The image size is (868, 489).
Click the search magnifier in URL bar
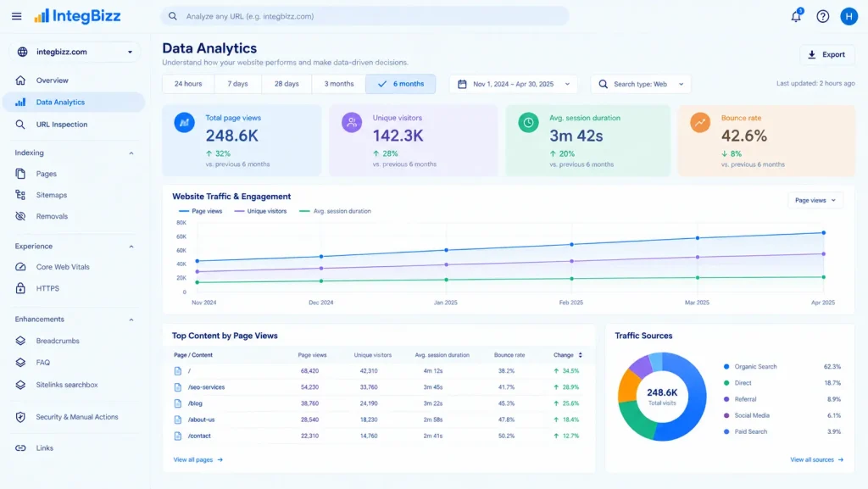[173, 16]
